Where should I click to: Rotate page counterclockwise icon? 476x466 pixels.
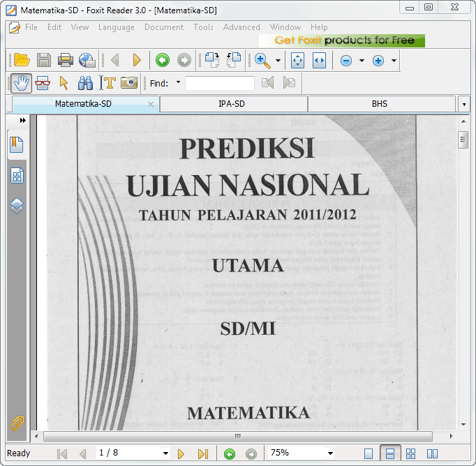234,60
